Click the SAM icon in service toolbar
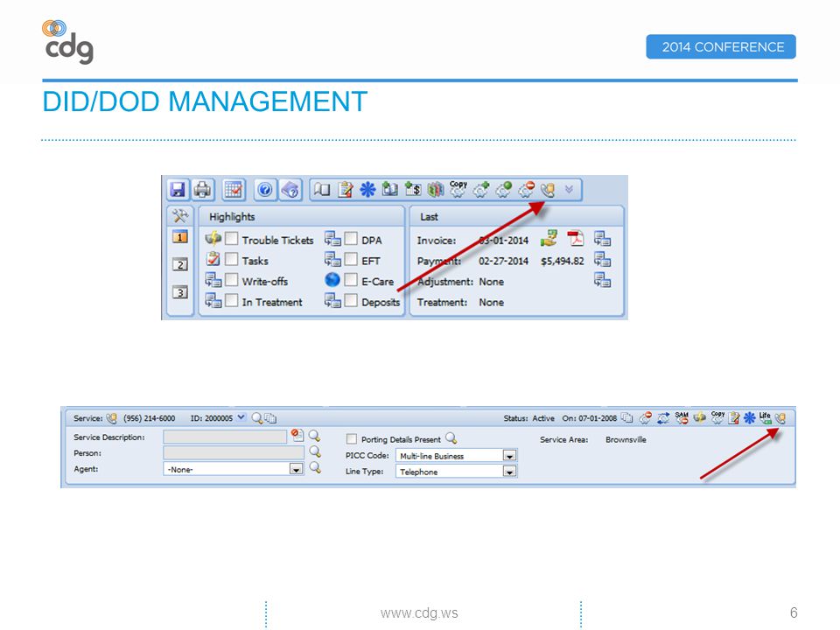840x630 pixels. [x=682, y=418]
